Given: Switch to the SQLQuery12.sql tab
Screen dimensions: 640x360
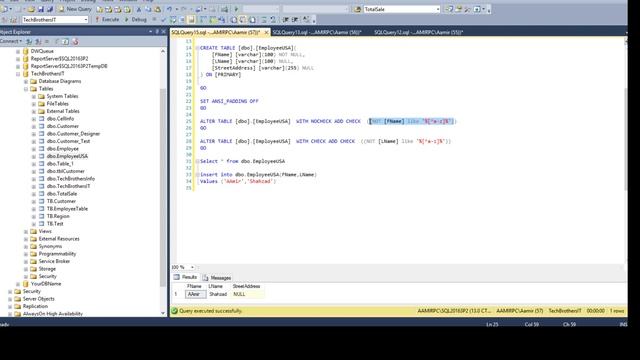Looking at the screenshot, I should coord(418,32).
